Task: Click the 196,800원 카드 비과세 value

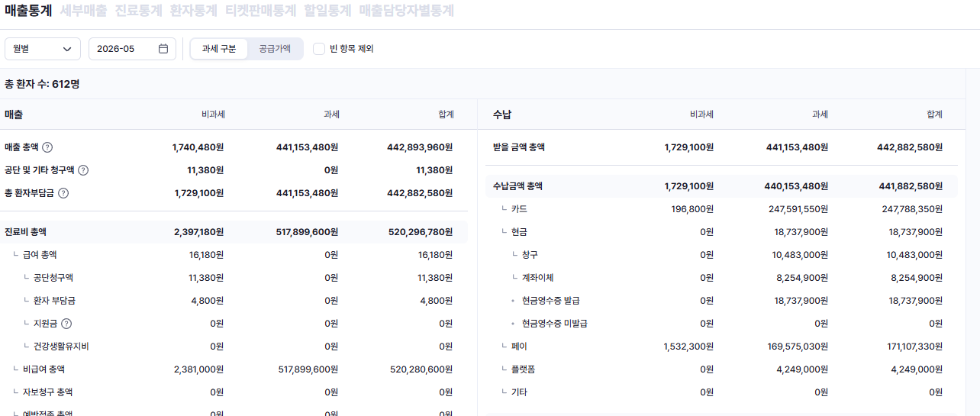Action: (x=692, y=208)
